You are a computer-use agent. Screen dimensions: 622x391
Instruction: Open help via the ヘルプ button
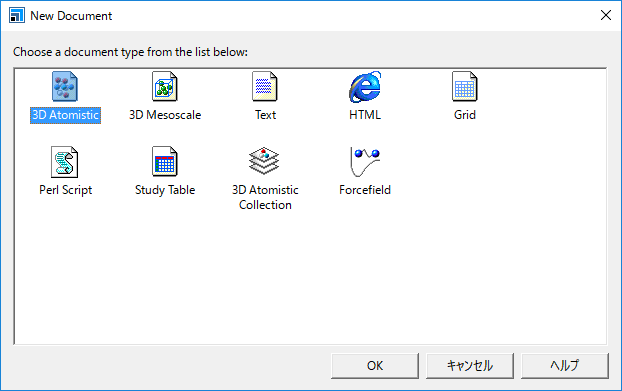coord(564,366)
